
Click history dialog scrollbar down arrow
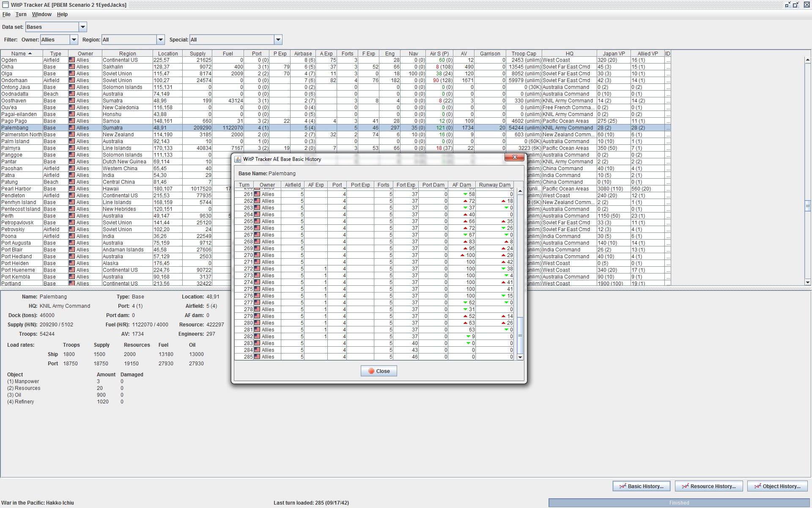(x=520, y=357)
